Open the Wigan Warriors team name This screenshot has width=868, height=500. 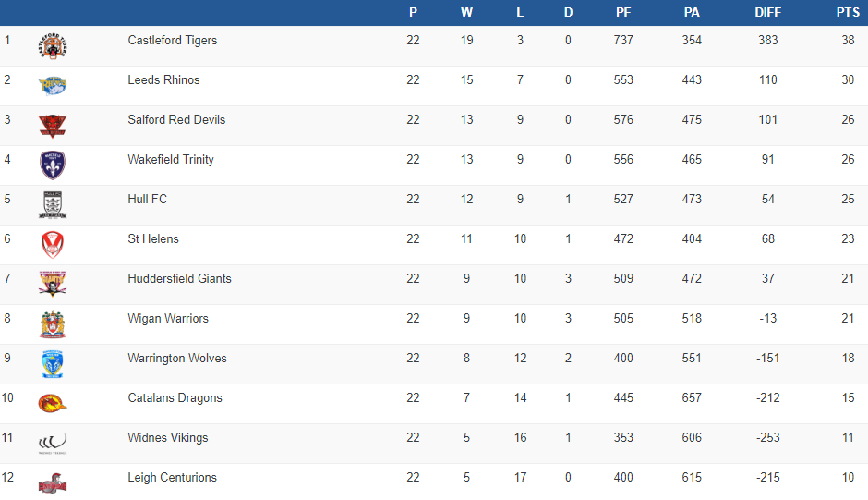pyautogui.click(x=168, y=319)
